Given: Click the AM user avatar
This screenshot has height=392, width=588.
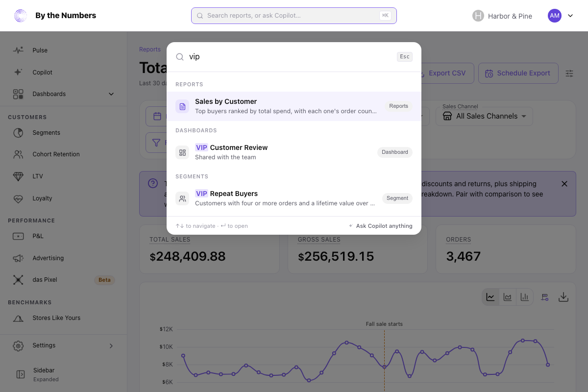Looking at the screenshot, I should pos(555,16).
